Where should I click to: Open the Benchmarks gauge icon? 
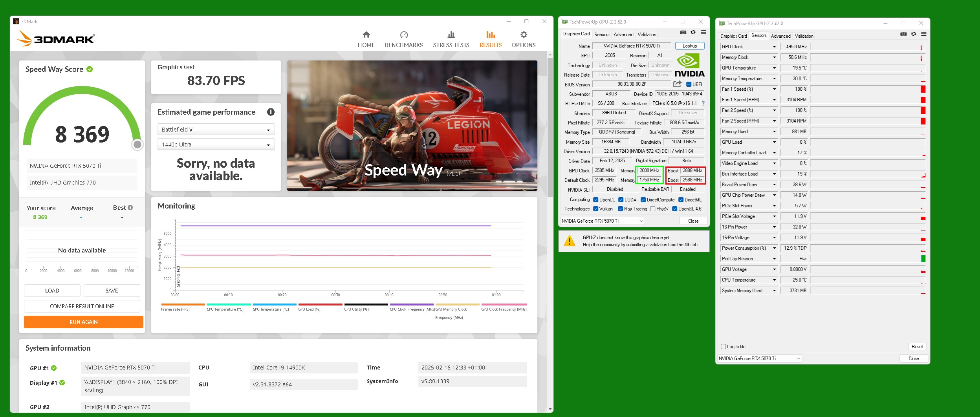pos(404,35)
